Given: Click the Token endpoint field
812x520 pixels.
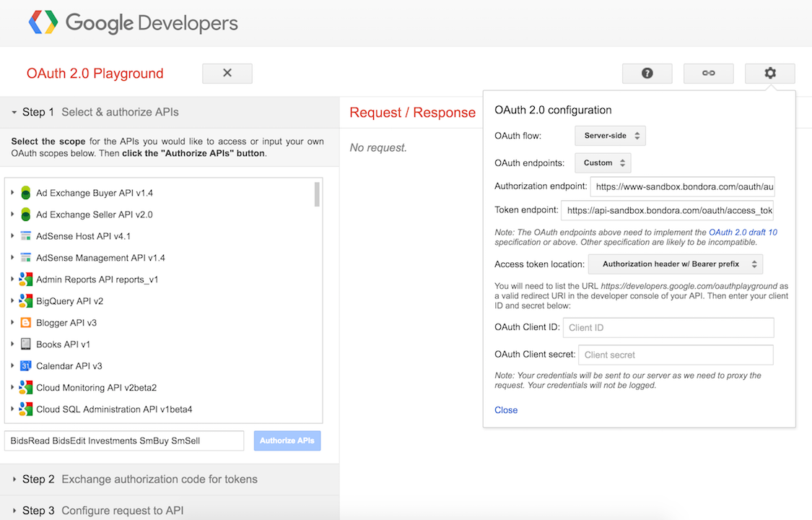Looking at the screenshot, I should tap(668, 210).
